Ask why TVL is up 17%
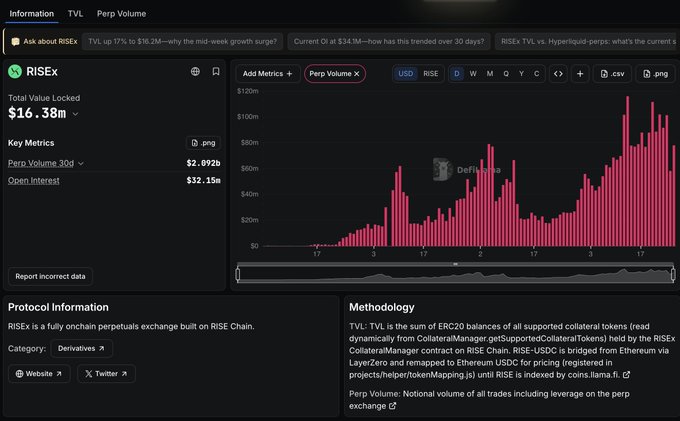 point(182,41)
